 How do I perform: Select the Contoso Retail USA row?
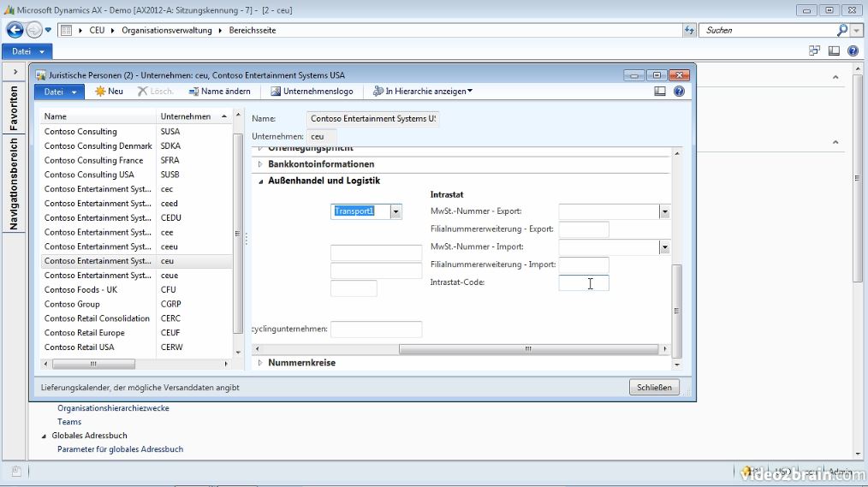(x=137, y=347)
